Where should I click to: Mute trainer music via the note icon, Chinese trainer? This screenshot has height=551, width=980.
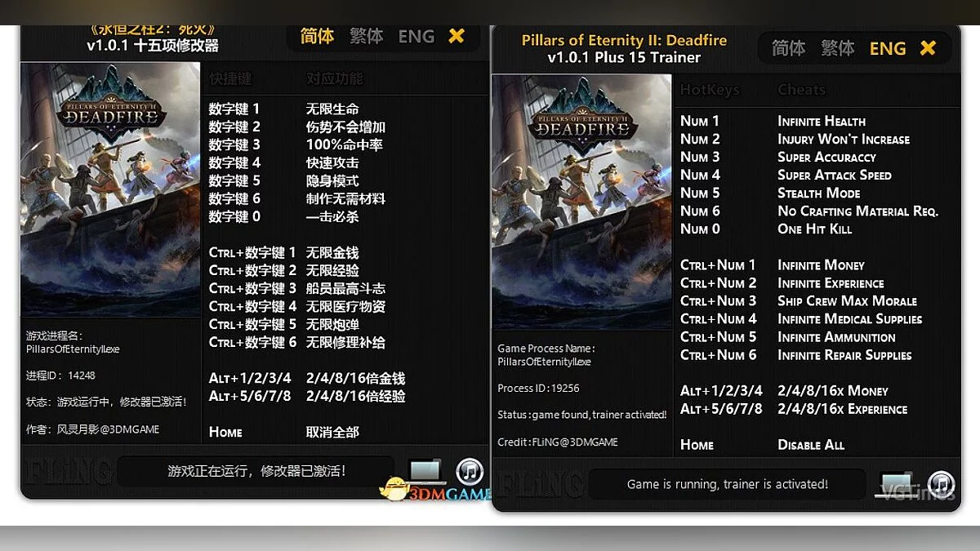tap(470, 472)
